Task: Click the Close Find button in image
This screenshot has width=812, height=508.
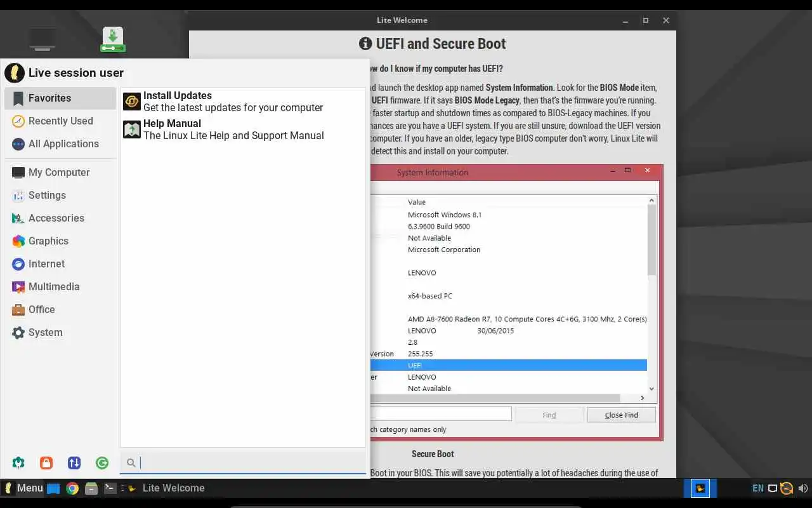Action: click(x=621, y=415)
